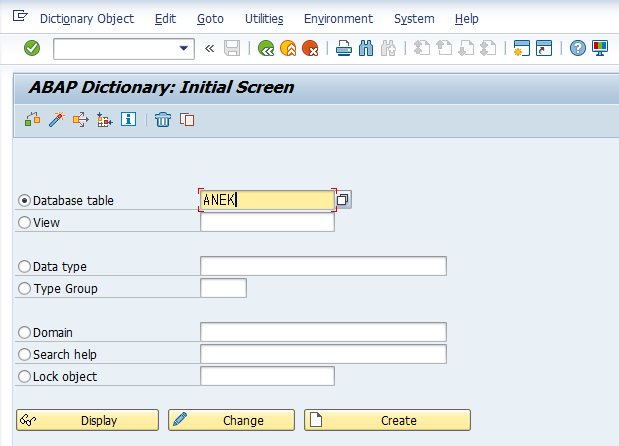The height and width of the screenshot is (446, 619).
Task: Click the Data type input field
Action: click(323, 266)
